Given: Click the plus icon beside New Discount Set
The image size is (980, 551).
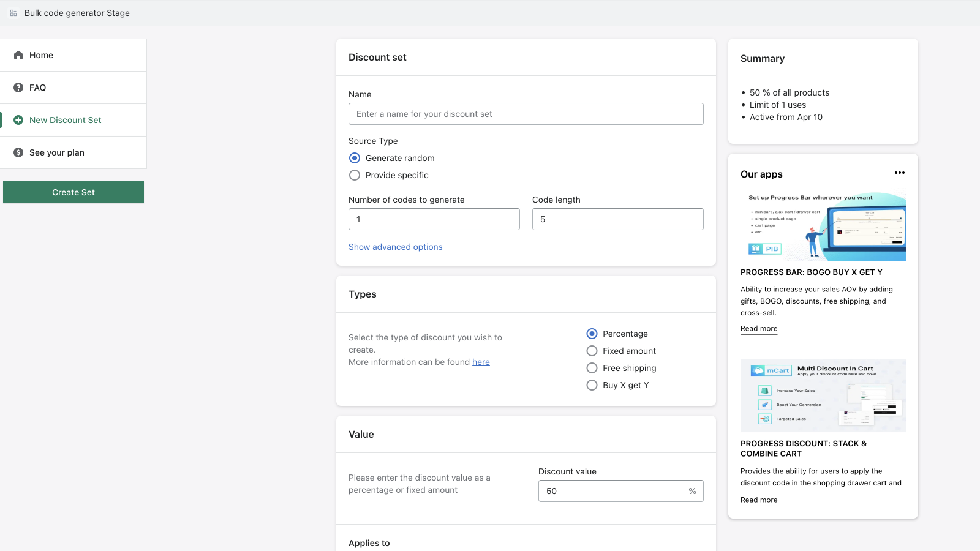Looking at the screenshot, I should click(x=18, y=120).
